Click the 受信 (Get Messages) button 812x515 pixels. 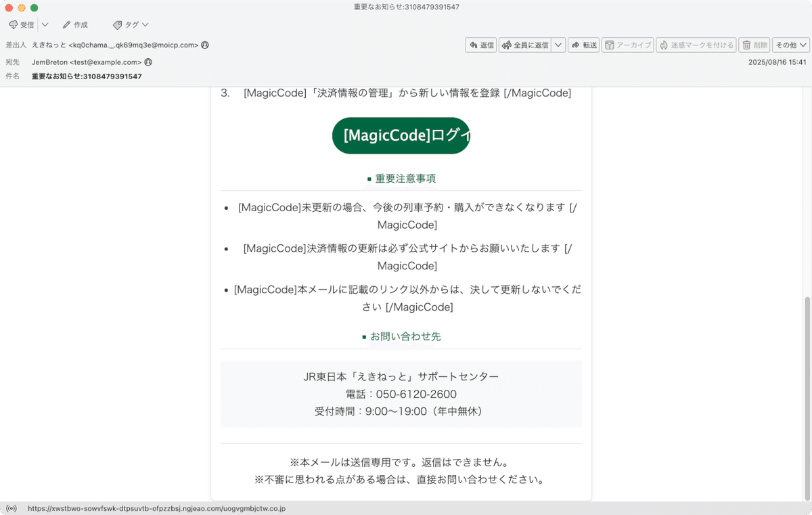pyautogui.click(x=22, y=25)
